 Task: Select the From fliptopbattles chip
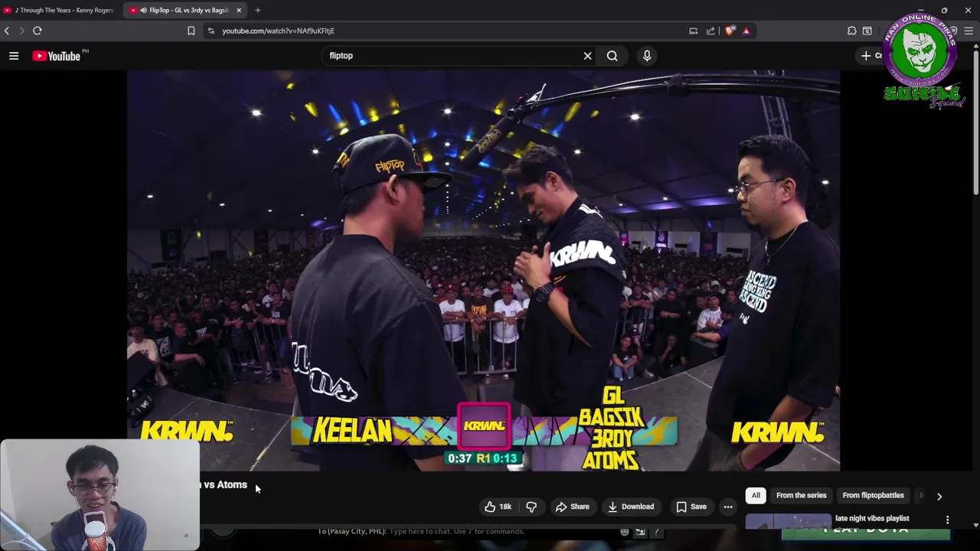[873, 495]
